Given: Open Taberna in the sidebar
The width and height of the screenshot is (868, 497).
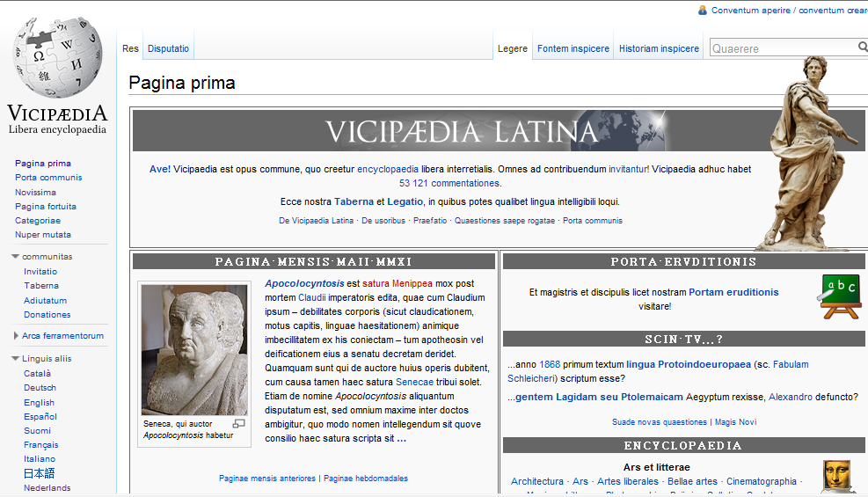Looking at the screenshot, I should 41,286.
